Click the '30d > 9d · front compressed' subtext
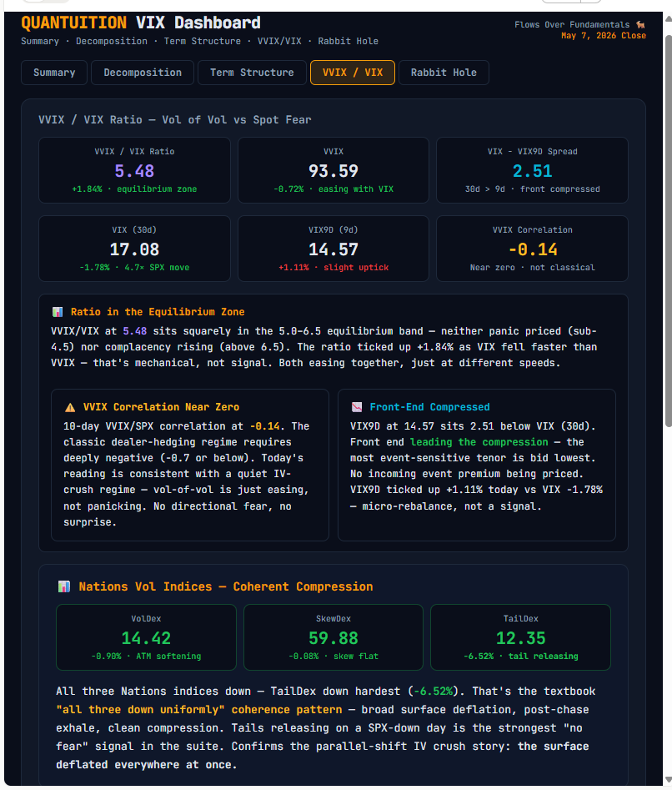The height and width of the screenshot is (790, 672). click(x=533, y=189)
